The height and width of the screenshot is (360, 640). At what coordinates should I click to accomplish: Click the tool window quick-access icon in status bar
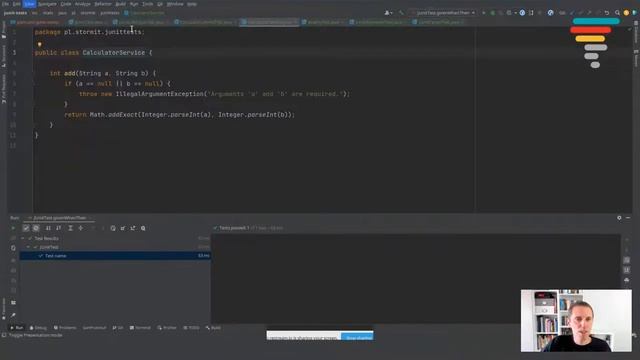[x=4, y=335]
